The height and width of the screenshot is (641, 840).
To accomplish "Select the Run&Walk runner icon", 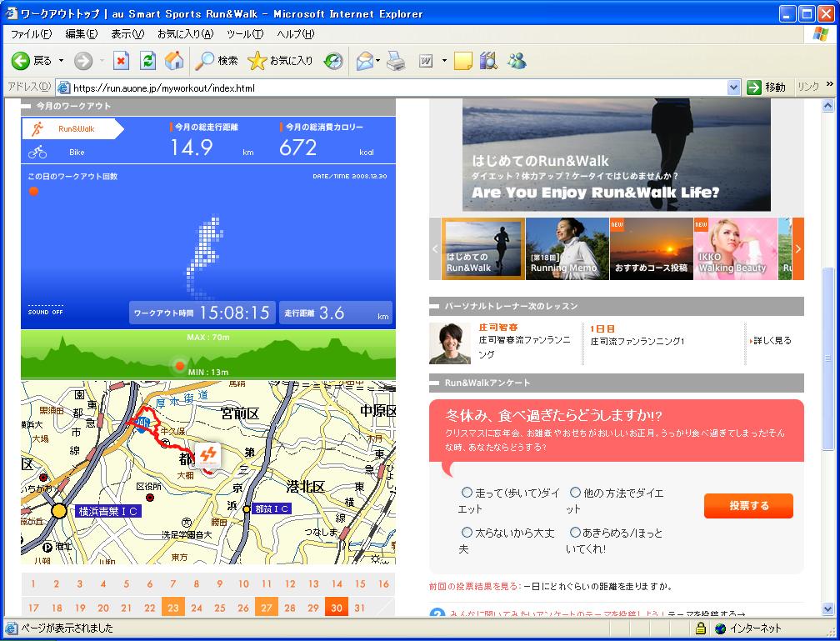I will [x=37, y=128].
